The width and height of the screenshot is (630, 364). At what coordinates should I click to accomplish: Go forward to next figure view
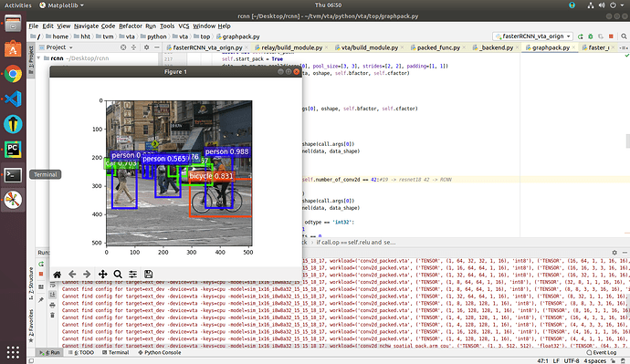pos(87,275)
